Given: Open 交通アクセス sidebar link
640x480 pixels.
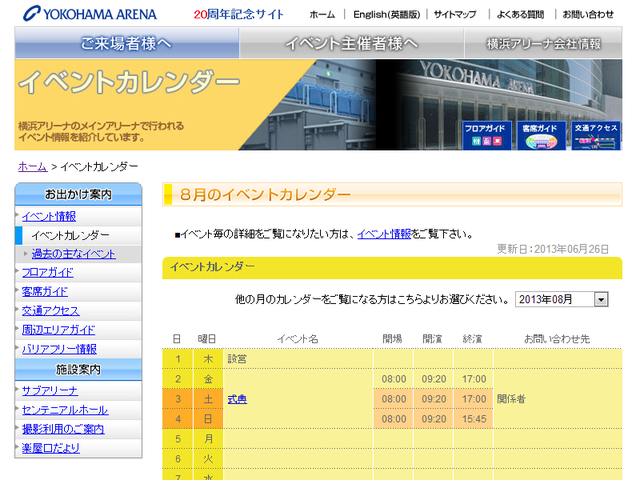Looking at the screenshot, I should click(x=50, y=311).
